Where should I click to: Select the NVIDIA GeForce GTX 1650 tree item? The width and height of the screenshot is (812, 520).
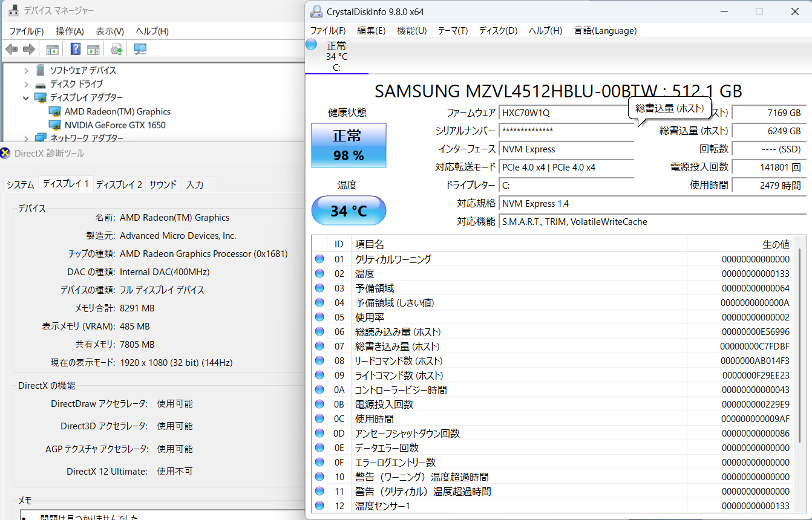pos(115,126)
